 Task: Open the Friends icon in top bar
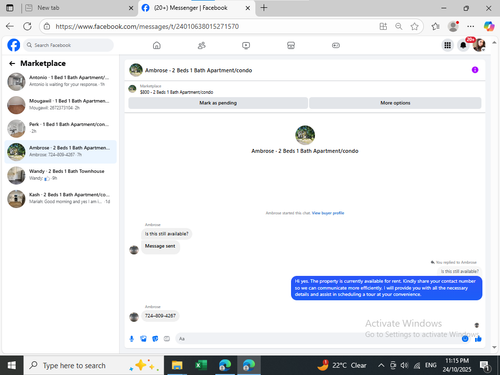[202, 45]
